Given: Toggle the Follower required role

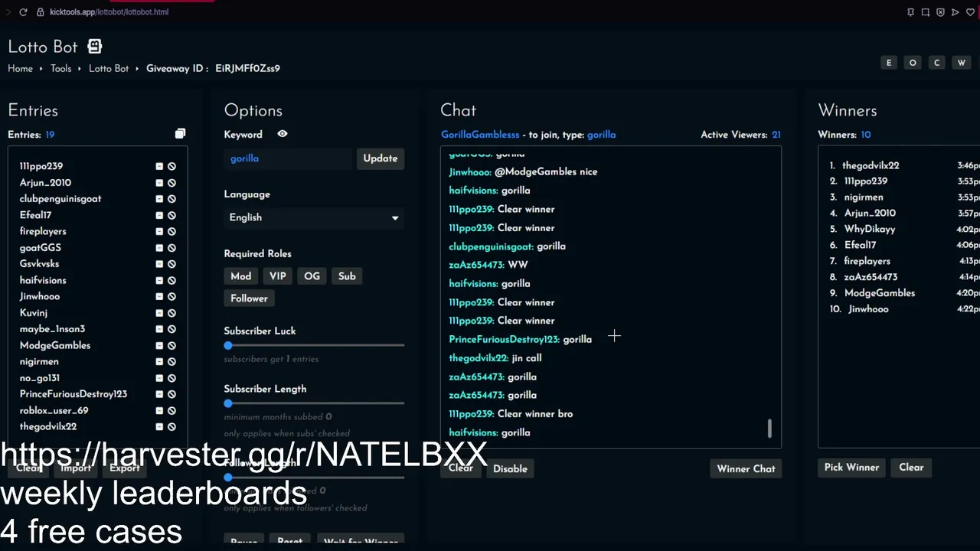Looking at the screenshot, I should [x=249, y=298].
